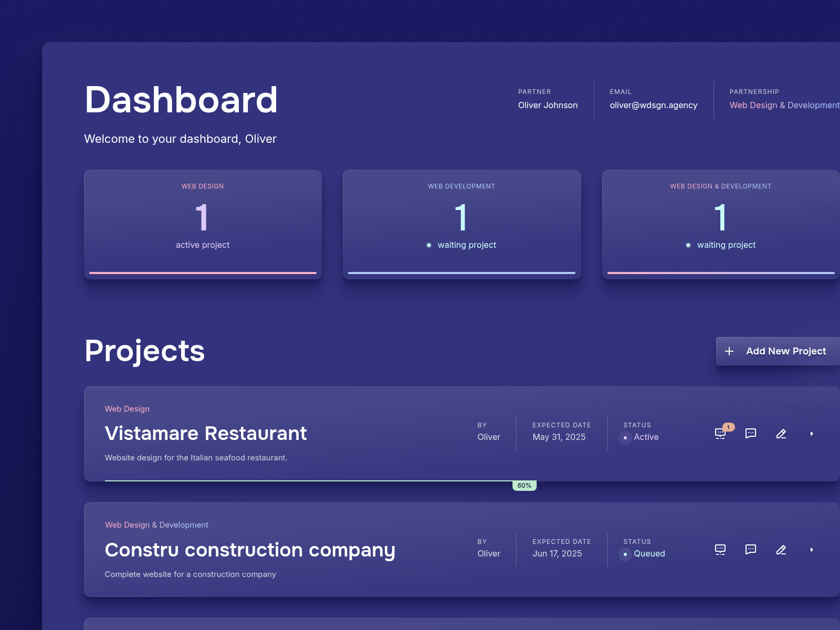Open the Web Design & Development partnership link
This screenshot has height=630, width=840.
pos(784,105)
